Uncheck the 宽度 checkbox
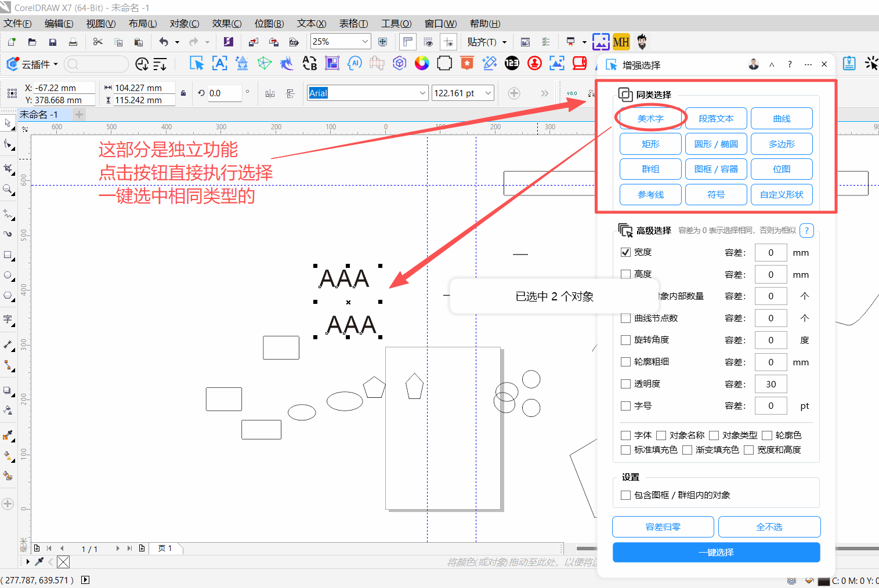The height and width of the screenshot is (588, 879). [x=625, y=252]
